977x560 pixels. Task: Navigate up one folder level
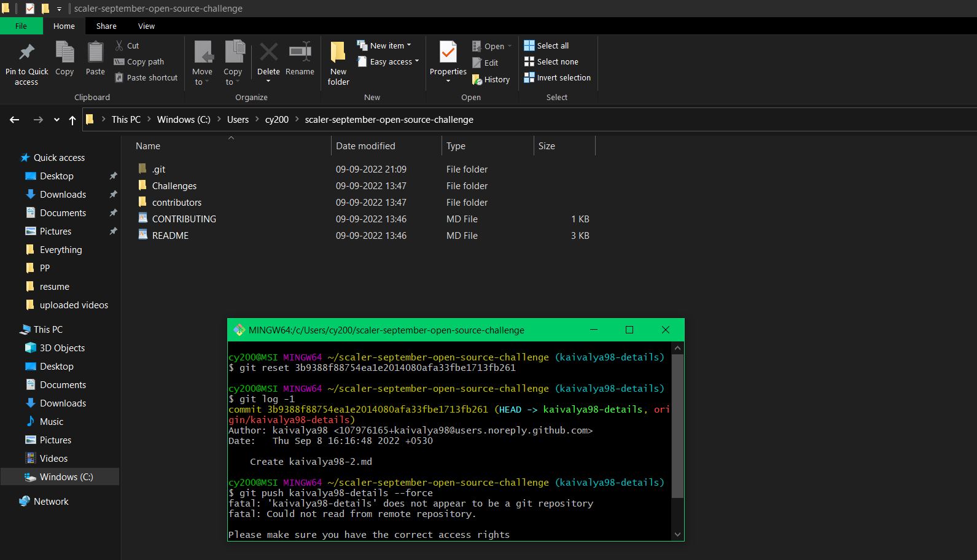(72, 120)
